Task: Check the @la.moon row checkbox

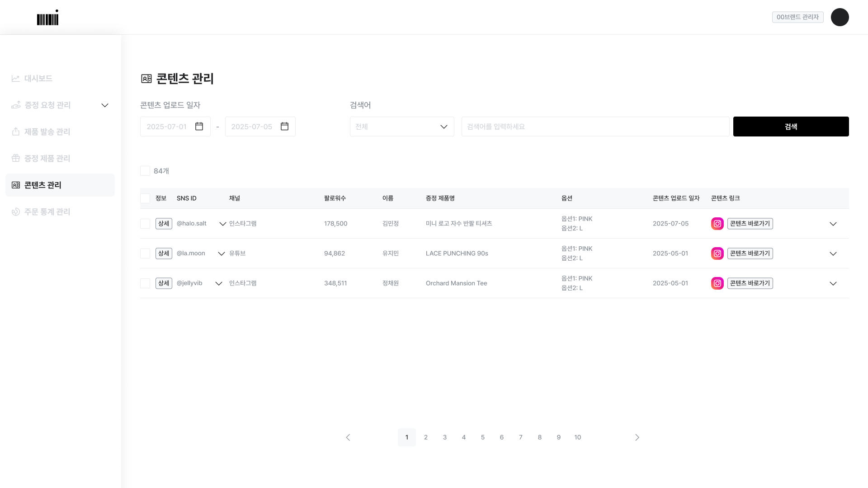Action: 145,253
